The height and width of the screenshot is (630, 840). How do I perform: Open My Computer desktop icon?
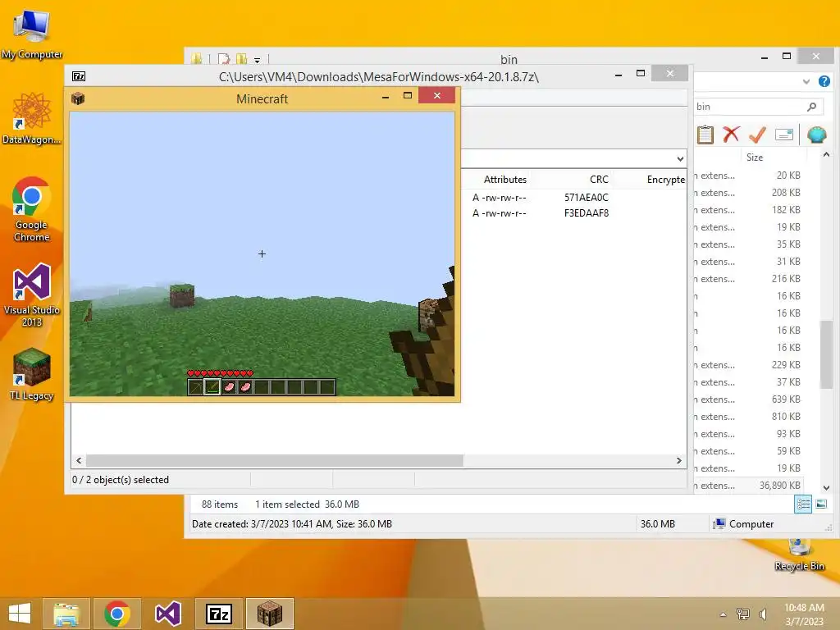coord(32,32)
